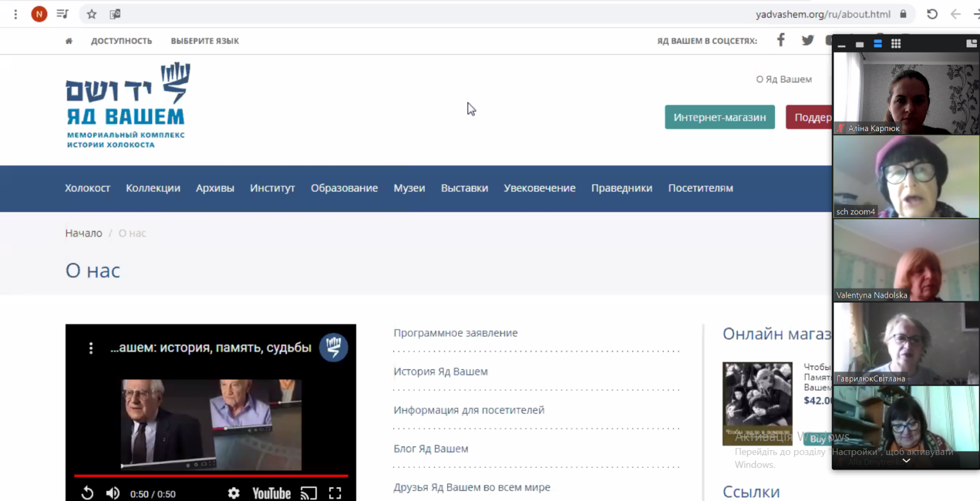Open the Холокост menu
Viewport: 980px width, 501px height.
click(88, 188)
